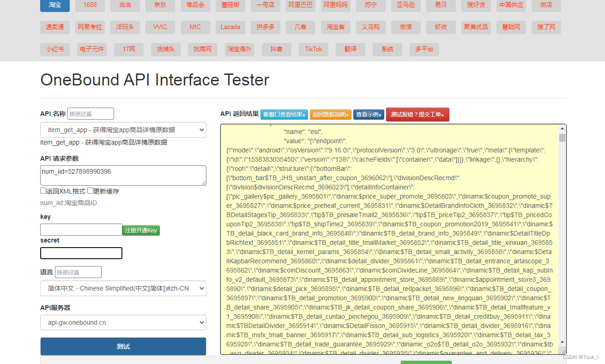The height and width of the screenshot is (364, 605).
Task: Open the 17网 tab
Action: (129, 49)
